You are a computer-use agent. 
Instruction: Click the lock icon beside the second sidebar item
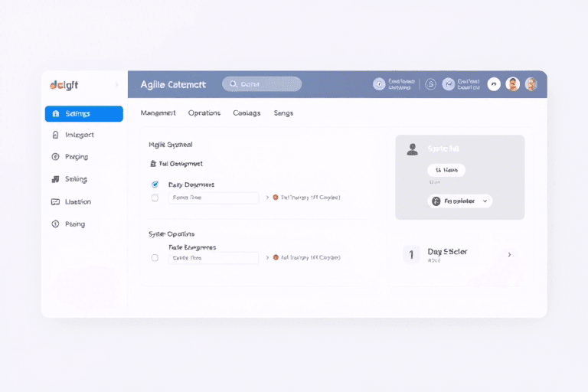coord(55,135)
